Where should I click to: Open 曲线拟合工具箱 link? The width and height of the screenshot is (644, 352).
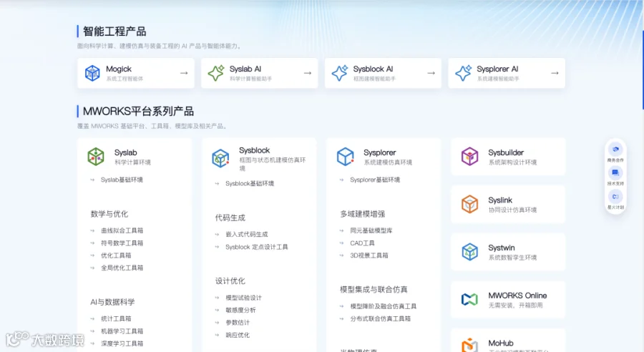tap(122, 230)
